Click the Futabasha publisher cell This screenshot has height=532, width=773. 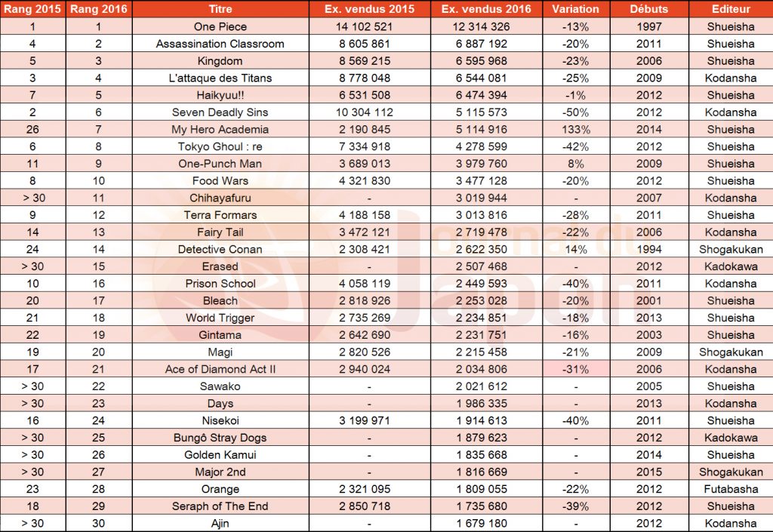[x=730, y=489]
